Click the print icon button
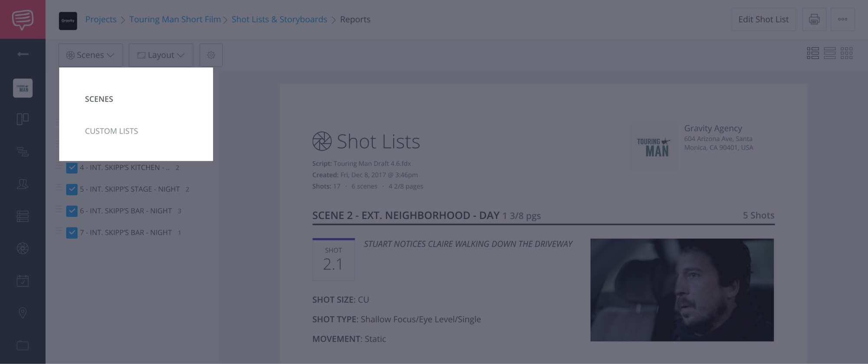This screenshot has height=364, width=868. point(814,20)
